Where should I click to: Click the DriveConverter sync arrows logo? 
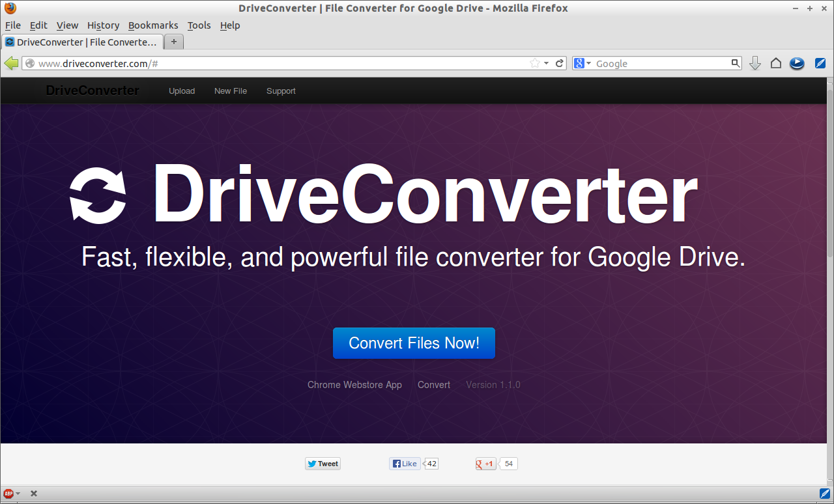pos(98,195)
